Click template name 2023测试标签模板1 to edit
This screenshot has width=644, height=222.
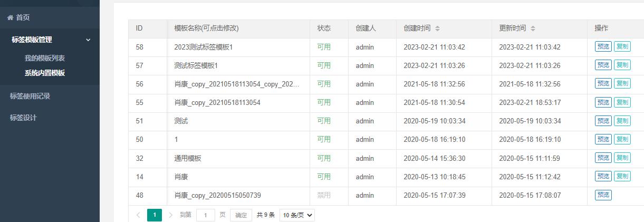[x=204, y=47]
